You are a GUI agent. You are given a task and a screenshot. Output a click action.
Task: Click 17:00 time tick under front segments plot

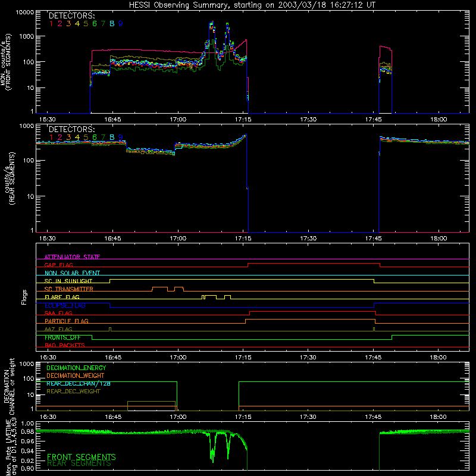coord(178,120)
